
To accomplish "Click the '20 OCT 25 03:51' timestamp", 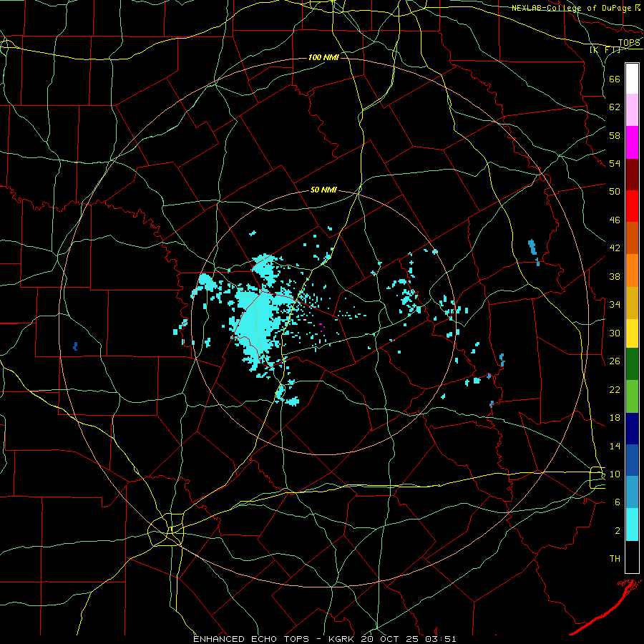I will point(409,639).
